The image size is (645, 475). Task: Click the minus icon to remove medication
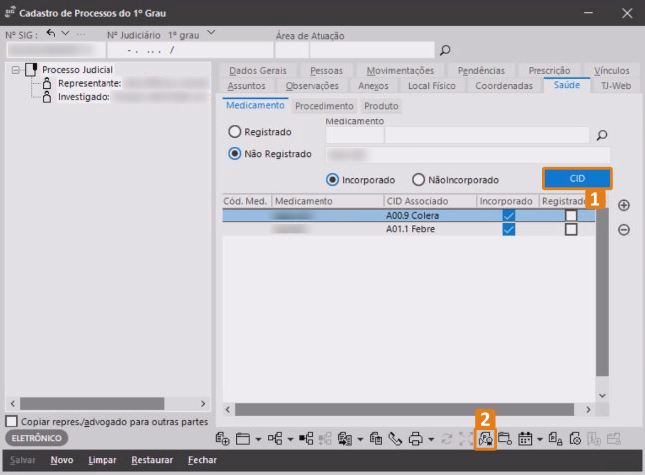[624, 229]
